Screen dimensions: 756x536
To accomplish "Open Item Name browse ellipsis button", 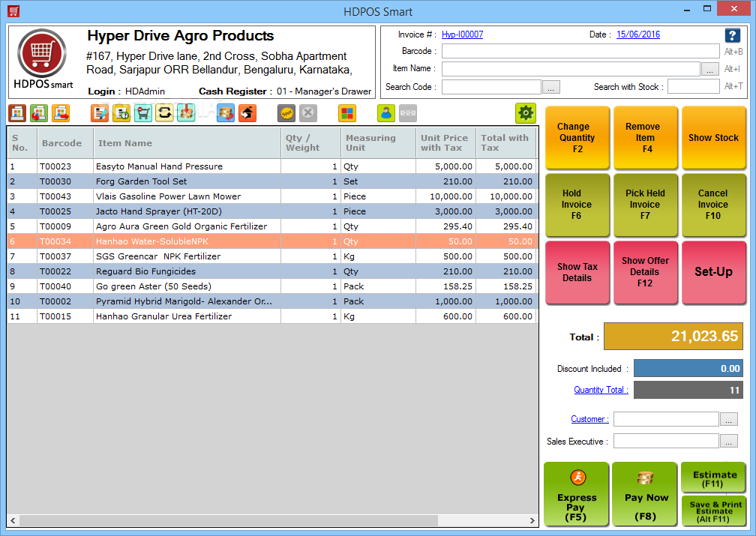I will point(709,70).
